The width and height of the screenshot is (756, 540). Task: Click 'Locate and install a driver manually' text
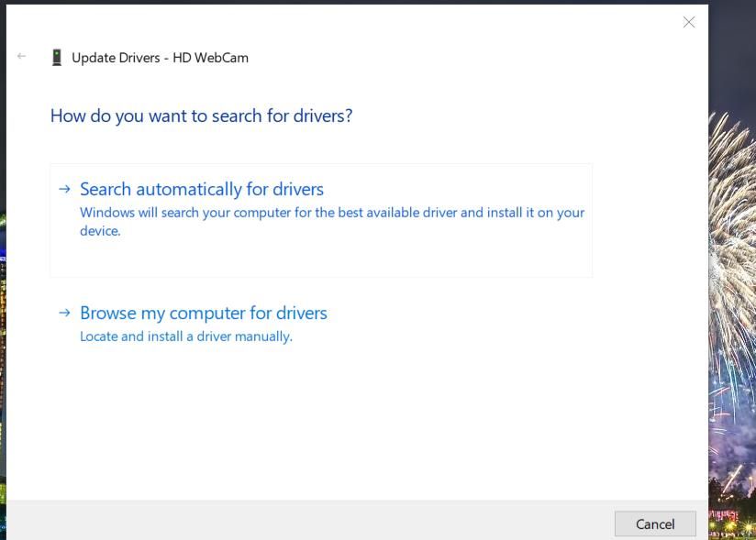(186, 336)
